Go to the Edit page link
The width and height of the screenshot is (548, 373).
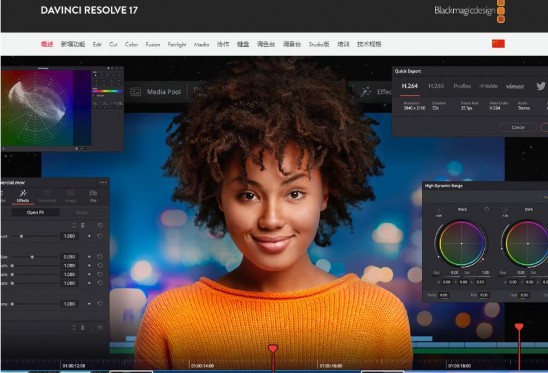pos(97,44)
